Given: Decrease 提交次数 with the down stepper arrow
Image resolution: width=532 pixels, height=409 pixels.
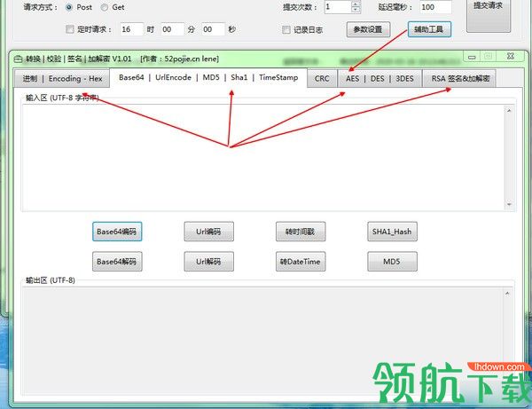Looking at the screenshot, I should (x=356, y=10).
